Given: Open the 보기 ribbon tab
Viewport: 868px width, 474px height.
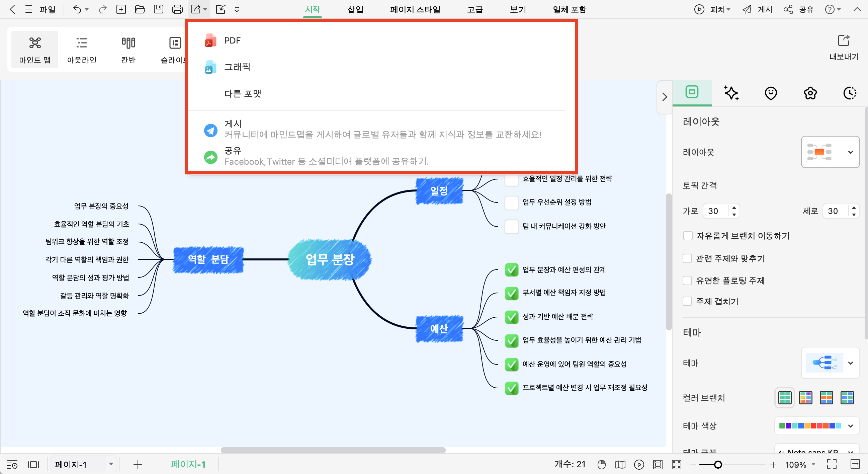Looking at the screenshot, I should point(518,9).
